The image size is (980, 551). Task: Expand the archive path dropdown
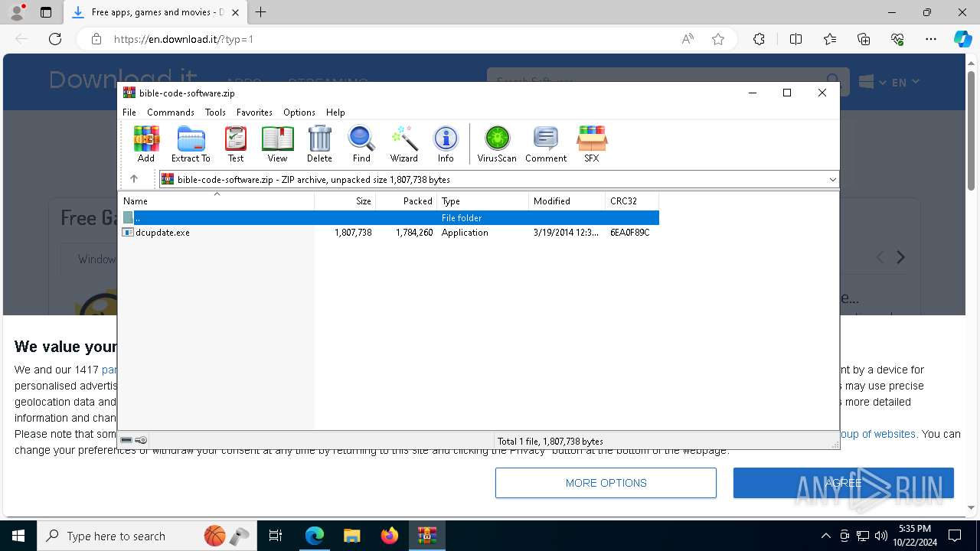[832, 180]
